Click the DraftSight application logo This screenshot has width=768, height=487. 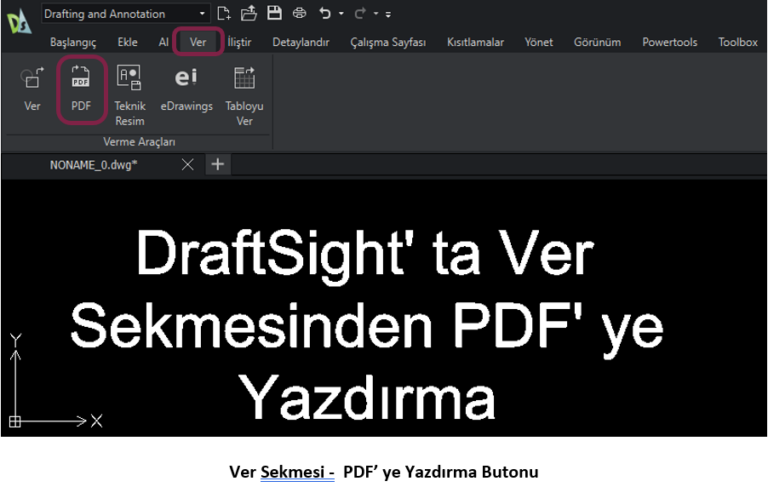[18, 20]
